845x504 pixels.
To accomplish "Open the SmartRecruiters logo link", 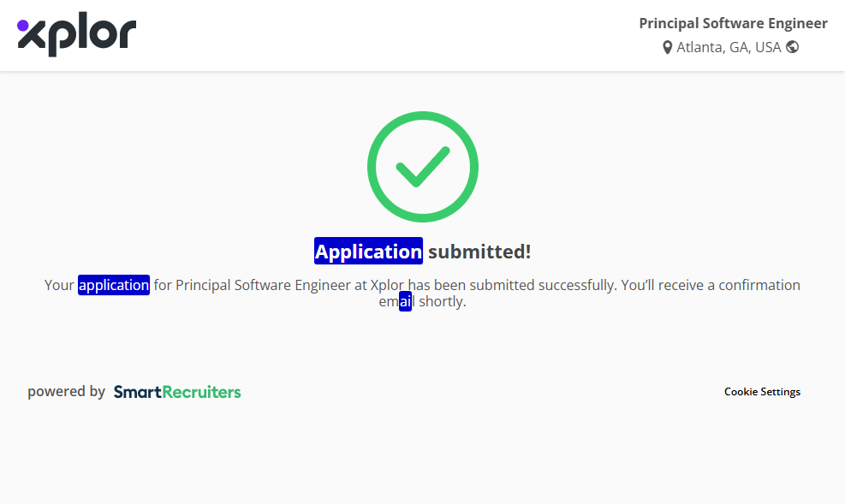I will 177,392.
